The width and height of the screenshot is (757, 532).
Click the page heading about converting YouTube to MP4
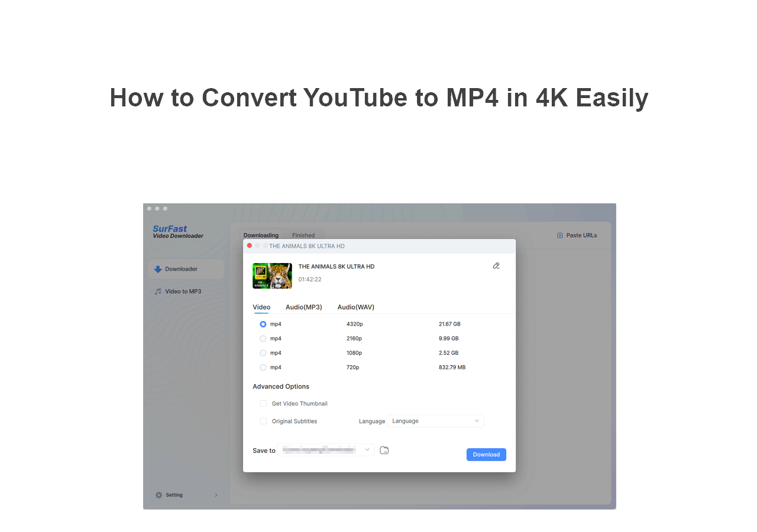(x=379, y=98)
